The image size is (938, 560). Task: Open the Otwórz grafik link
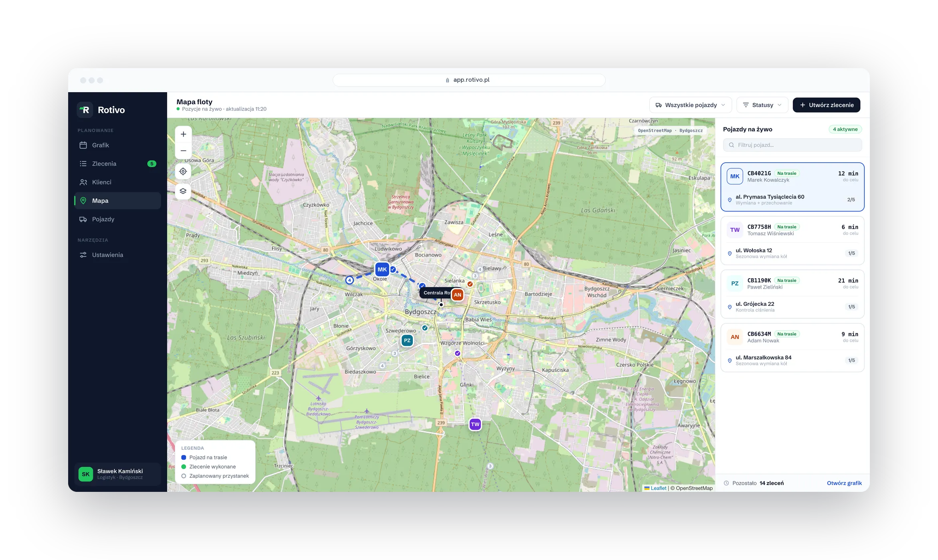pos(844,483)
